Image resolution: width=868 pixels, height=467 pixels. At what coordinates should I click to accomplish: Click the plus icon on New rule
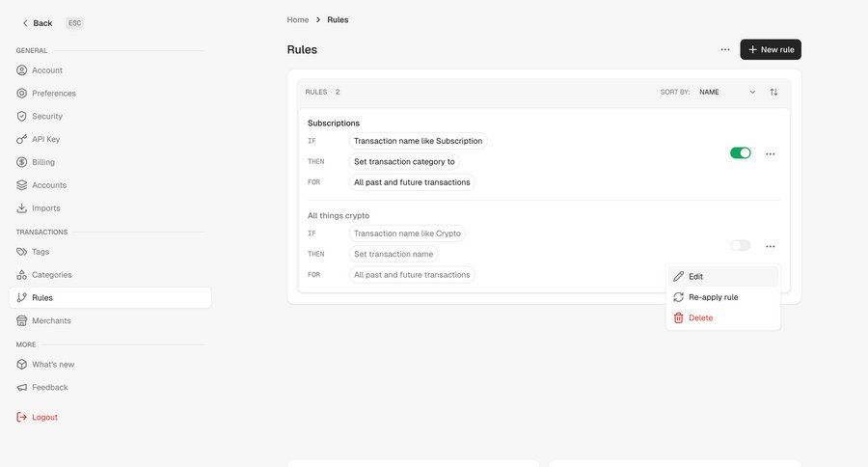pyautogui.click(x=752, y=50)
